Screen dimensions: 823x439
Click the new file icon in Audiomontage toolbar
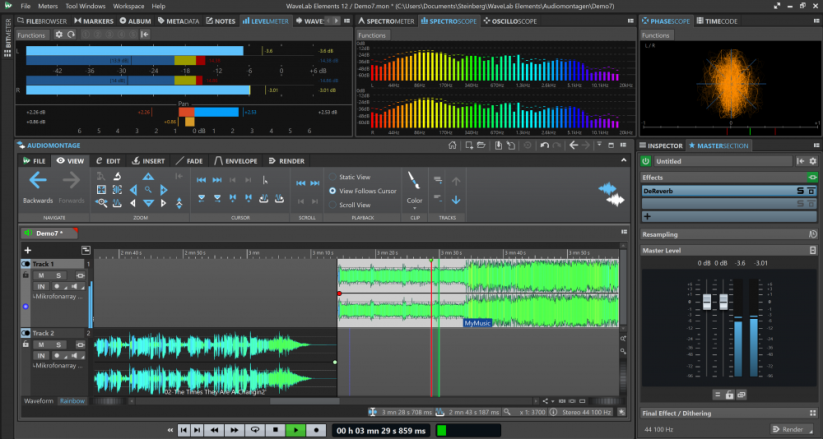point(469,145)
